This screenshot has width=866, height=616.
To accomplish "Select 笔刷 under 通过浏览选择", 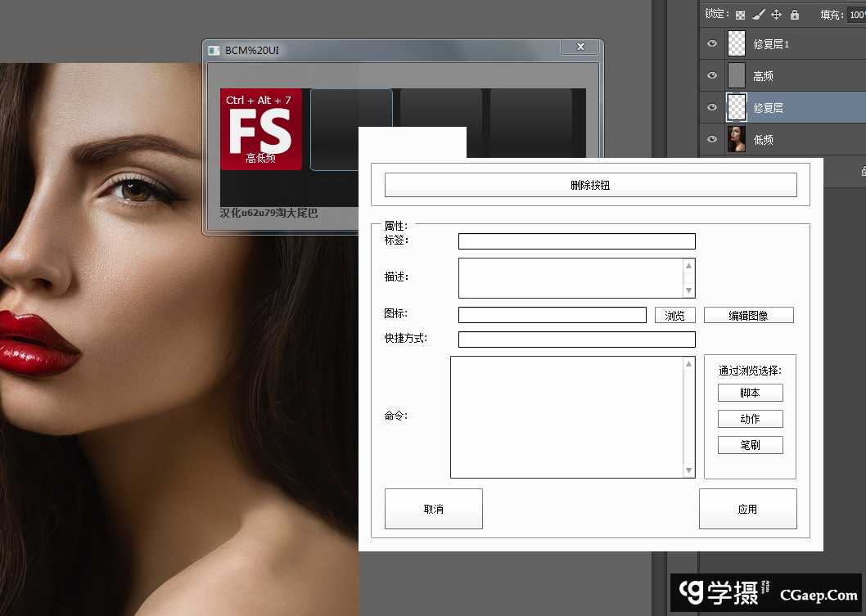I will [x=750, y=444].
